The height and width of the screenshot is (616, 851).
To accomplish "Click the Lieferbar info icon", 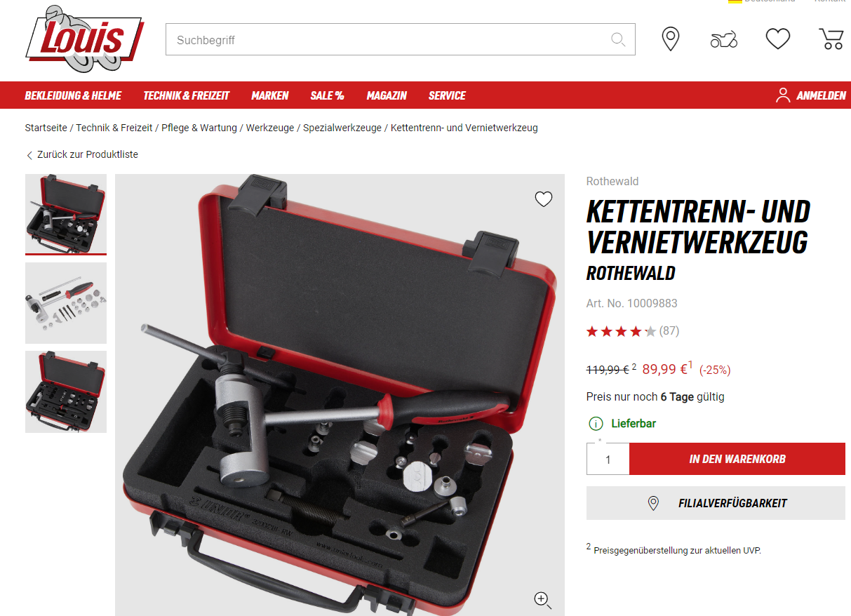I will click(596, 424).
